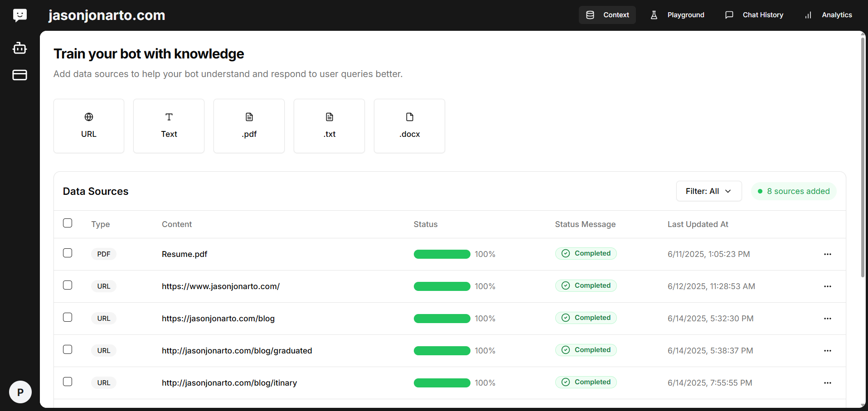Add a Text data source
The image size is (868, 411).
tap(169, 126)
